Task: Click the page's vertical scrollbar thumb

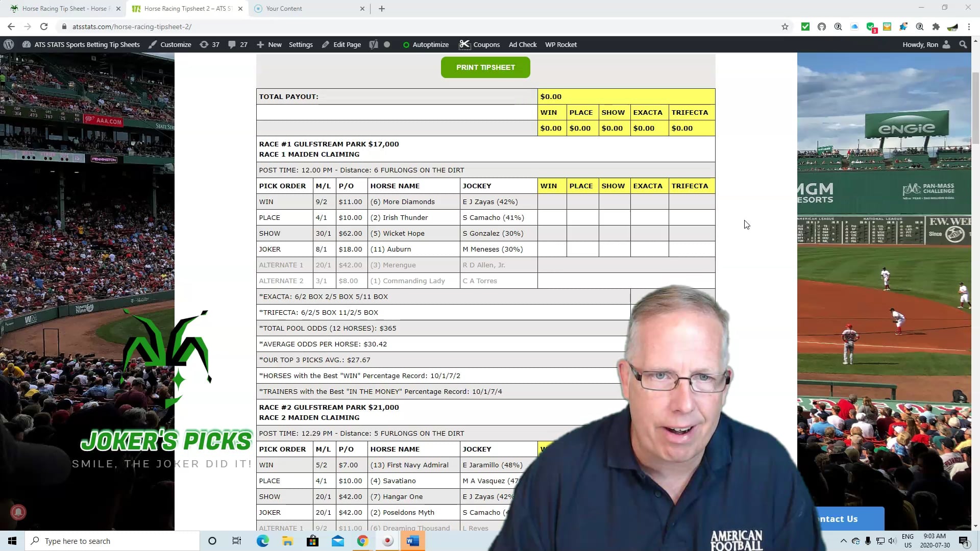Action: pos(975,108)
